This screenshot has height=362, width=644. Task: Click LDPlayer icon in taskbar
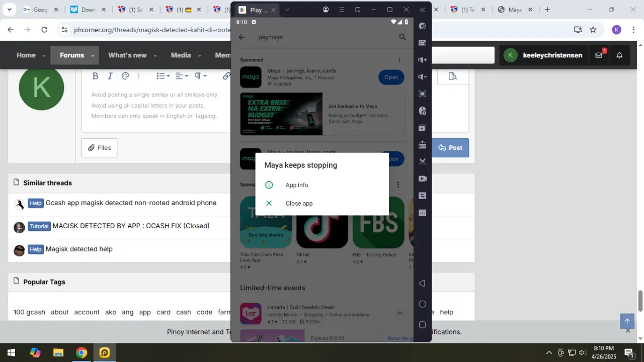[x=105, y=352]
